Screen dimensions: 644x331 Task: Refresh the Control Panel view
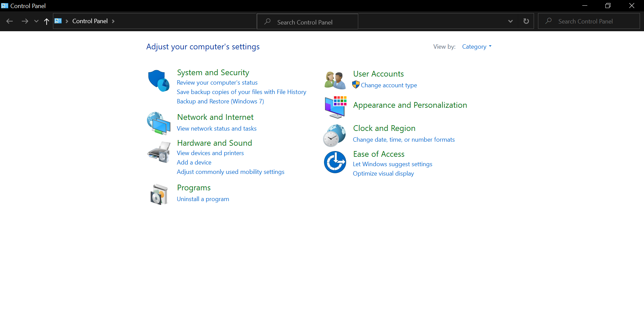(x=526, y=21)
